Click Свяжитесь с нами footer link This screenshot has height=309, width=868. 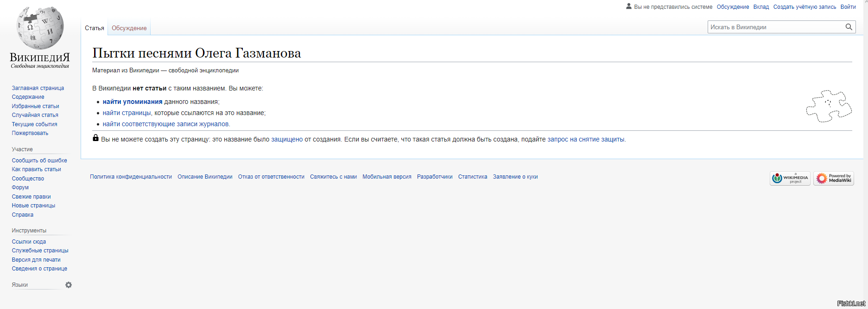333,177
